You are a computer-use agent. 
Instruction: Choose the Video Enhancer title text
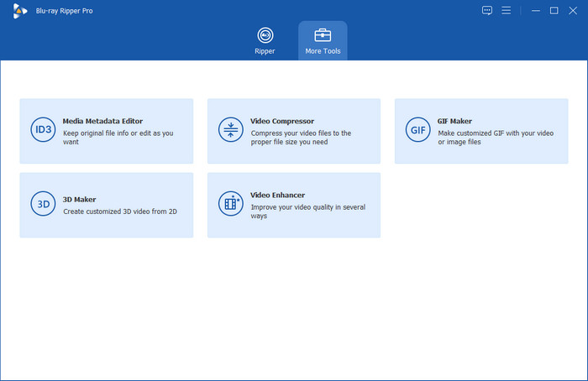(x=279, y=195)
